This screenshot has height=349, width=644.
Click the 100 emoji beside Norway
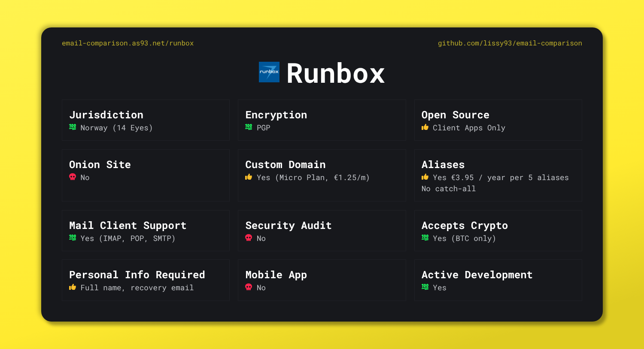point(73,127)
